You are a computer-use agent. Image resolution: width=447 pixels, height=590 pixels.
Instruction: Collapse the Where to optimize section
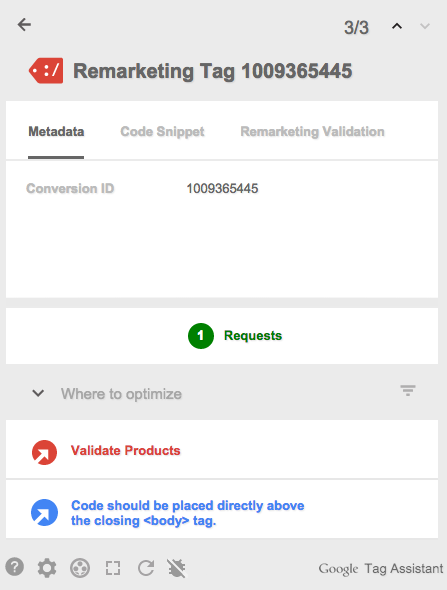click(38, 394)
